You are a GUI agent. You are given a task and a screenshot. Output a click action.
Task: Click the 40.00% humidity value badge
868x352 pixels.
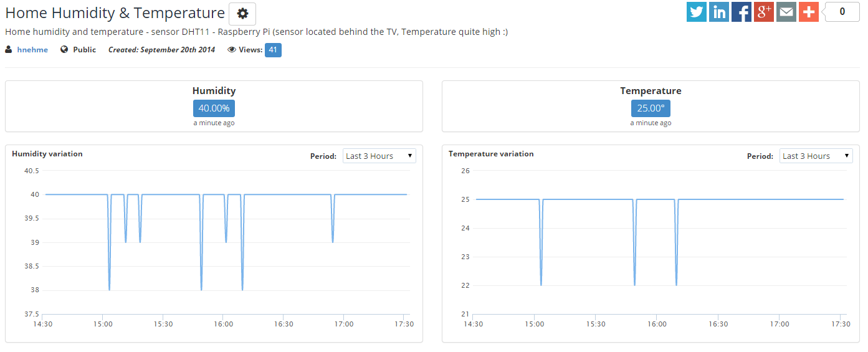point(214,108)
